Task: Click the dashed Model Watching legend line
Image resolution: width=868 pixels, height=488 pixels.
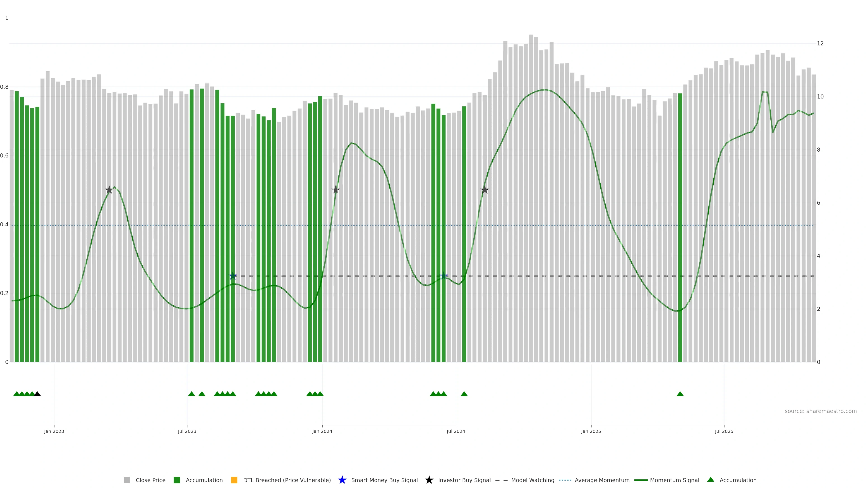Action: (501, 480)
